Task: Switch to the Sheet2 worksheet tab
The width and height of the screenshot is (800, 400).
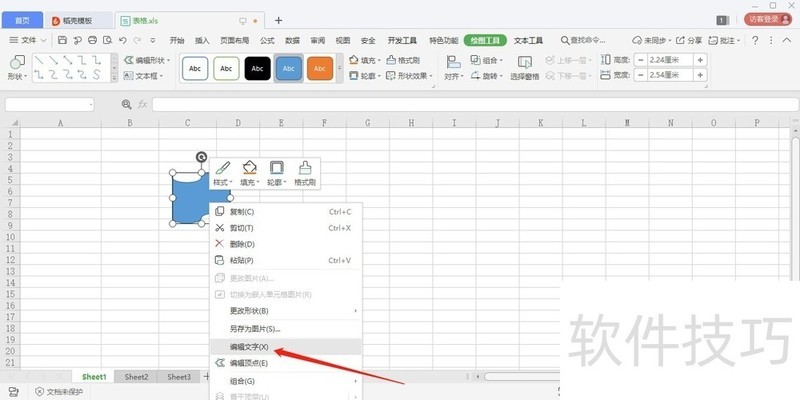Action: pyautogui.click(x=136, y=377)
